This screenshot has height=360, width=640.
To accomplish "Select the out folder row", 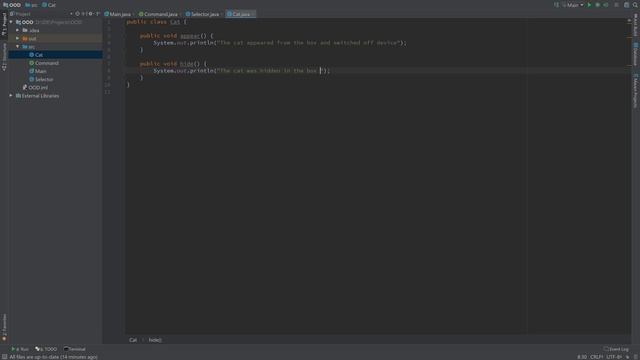I will [x=56, y=38].
